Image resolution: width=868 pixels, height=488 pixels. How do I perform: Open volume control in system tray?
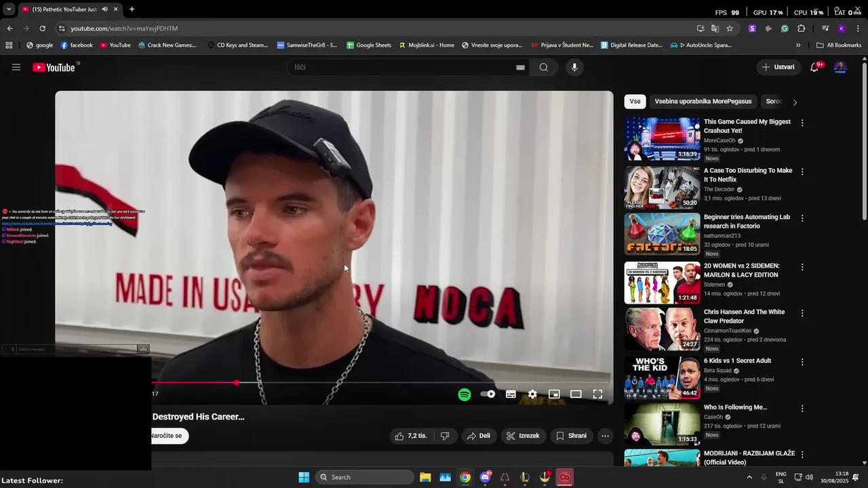pos(809,477)
